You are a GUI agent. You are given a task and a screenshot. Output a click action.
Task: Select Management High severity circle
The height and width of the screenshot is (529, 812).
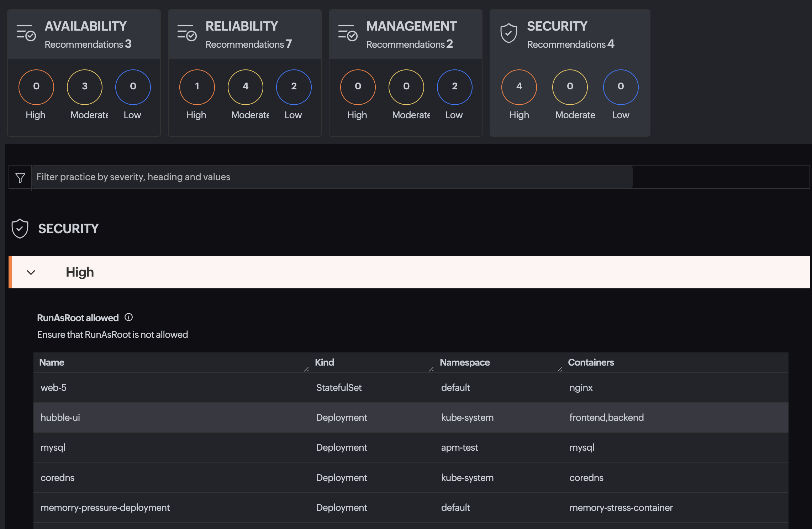click(x=358, y=87)
